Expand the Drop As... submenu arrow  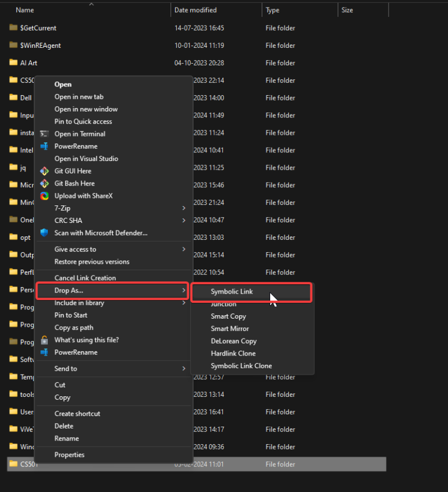[x=184, y=291]
